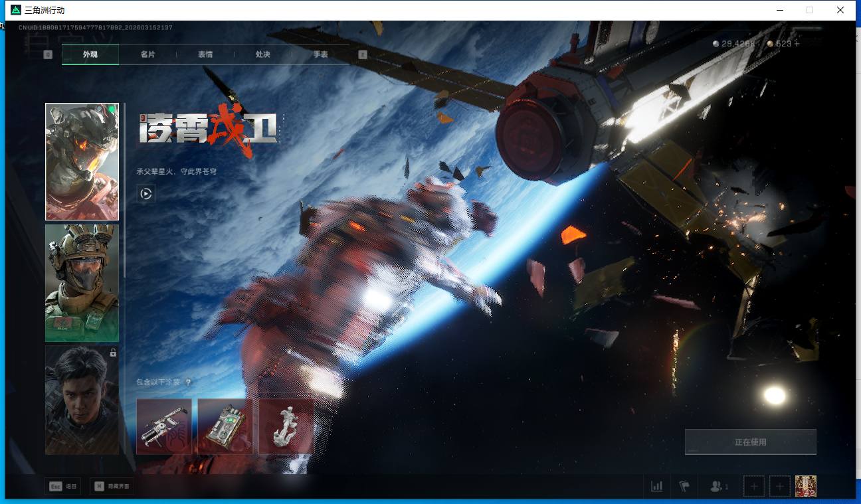The width and height of the screenshot is (861, 504).
Task: Select the 处决 tab
Action: [x=262, y=54]
